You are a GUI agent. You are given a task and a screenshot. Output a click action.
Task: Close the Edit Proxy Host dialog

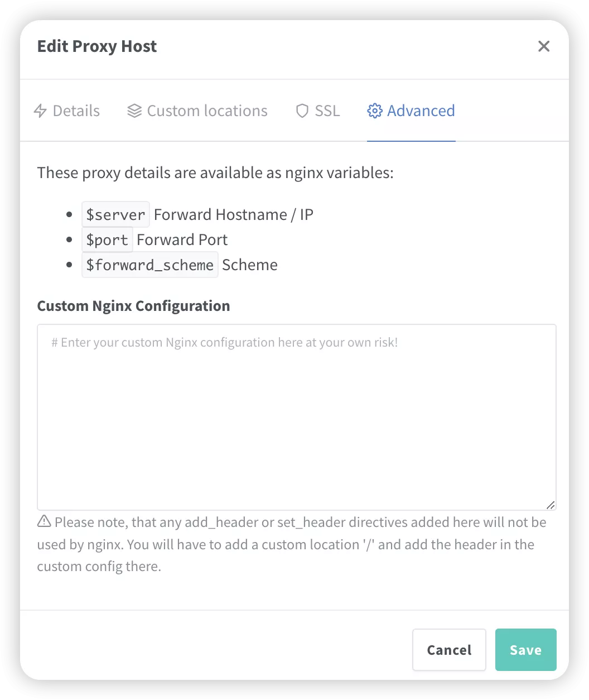[544, 46]
